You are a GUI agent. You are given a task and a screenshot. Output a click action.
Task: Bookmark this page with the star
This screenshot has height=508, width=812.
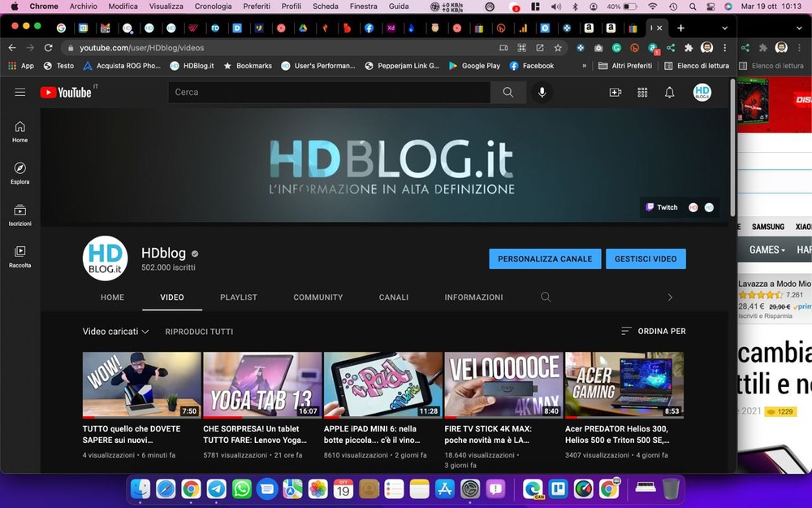pyautogui.click(x=558, y=48)
